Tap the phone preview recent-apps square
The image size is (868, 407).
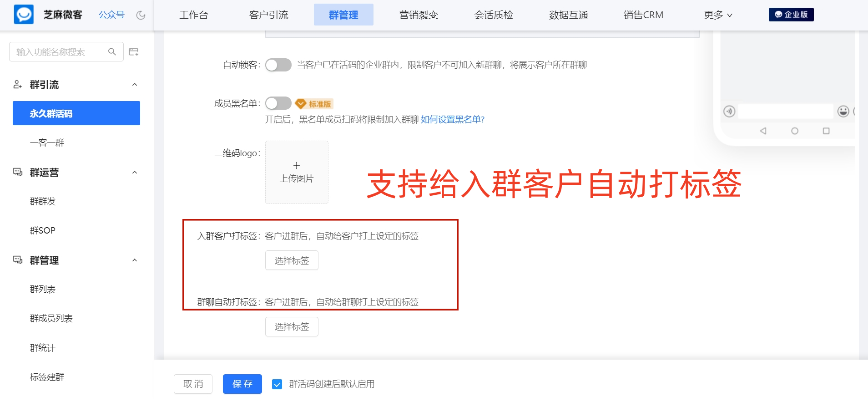click(826, 131)
